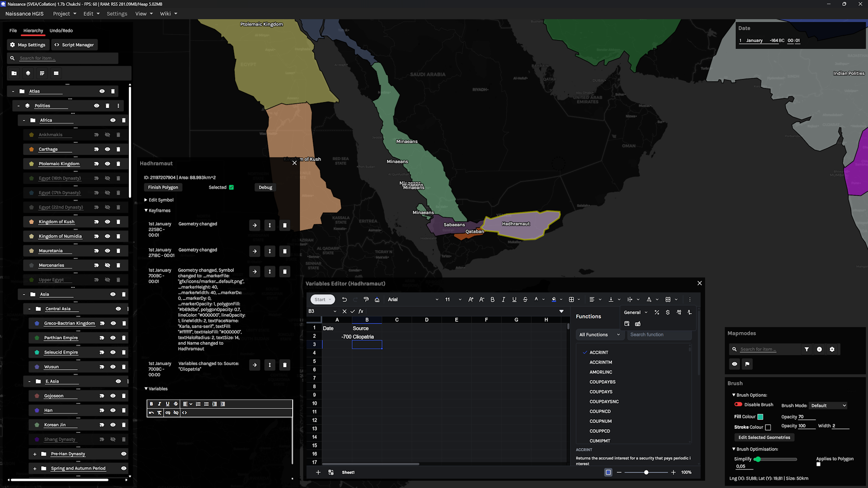
Task: Switch to the Undo/Redo tab
Action: tap(61, 31)
